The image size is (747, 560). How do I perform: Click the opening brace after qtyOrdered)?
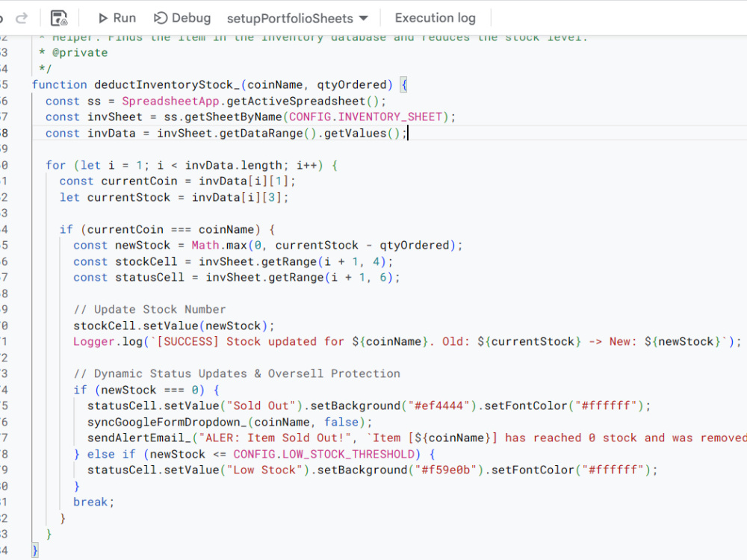pos(403,85)
